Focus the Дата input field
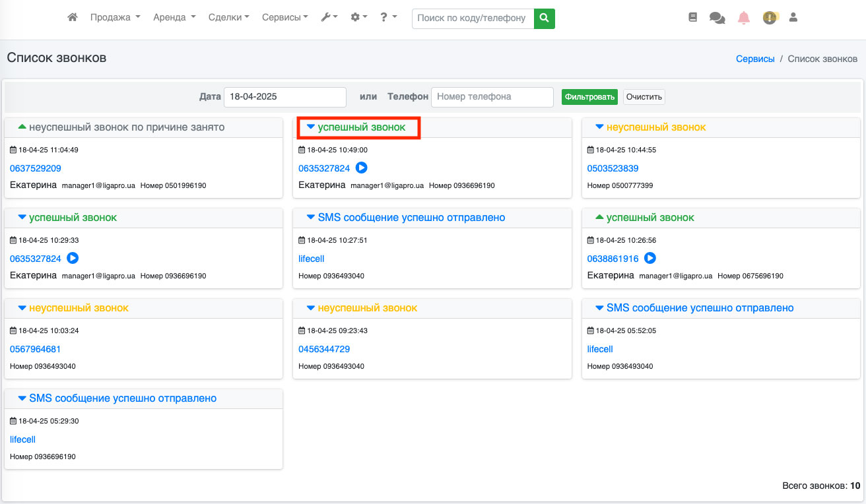866x504 pixels. (x=284, y=97)
